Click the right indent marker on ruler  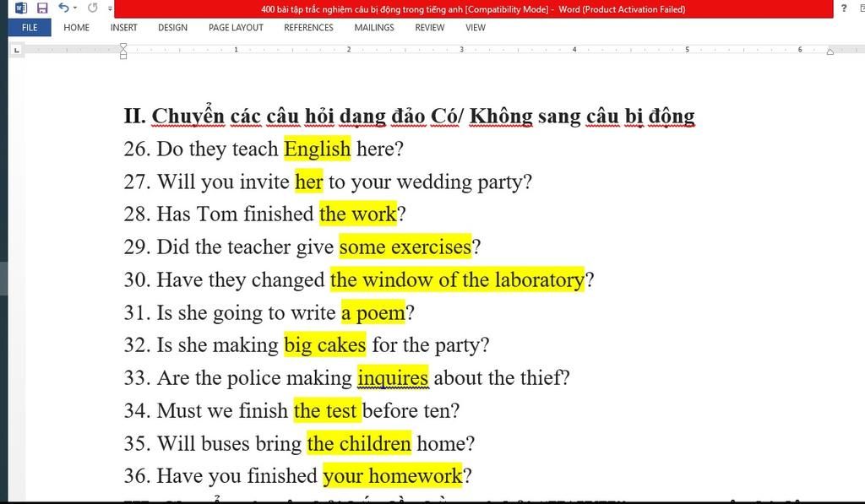click(x=830, y=51)
